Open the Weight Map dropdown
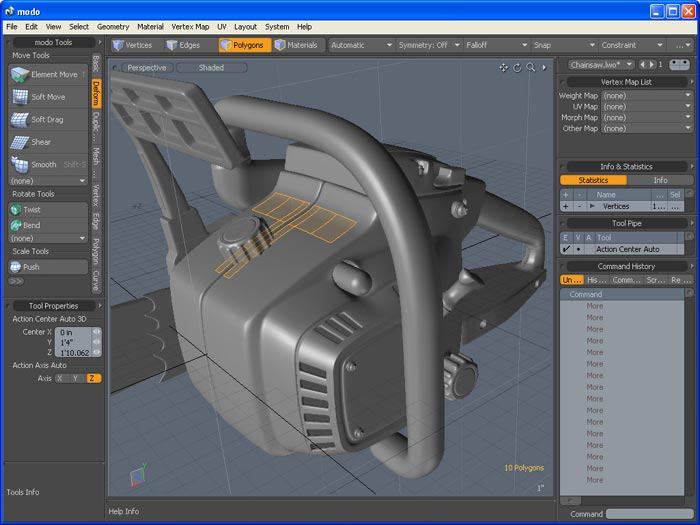 646,96
